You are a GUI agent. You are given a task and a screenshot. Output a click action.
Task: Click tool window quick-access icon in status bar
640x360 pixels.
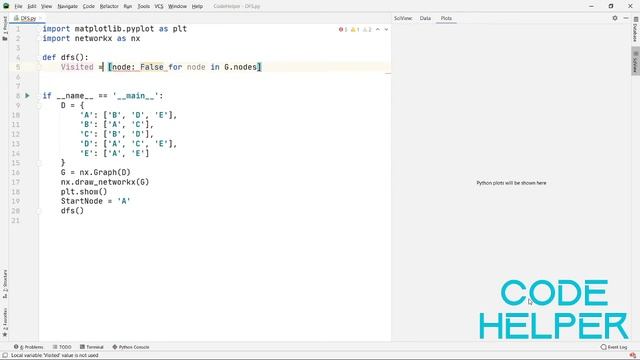[x=5, y=356]
